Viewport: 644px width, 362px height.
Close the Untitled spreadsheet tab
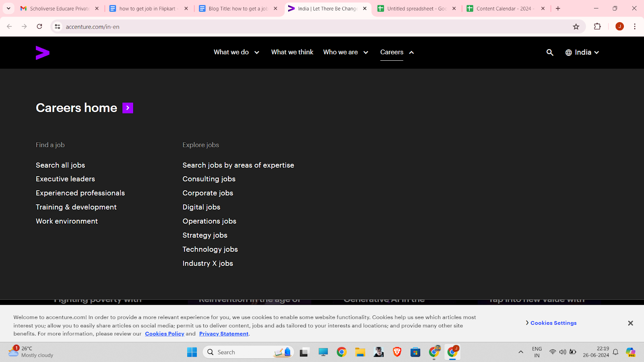pos(454,8)
